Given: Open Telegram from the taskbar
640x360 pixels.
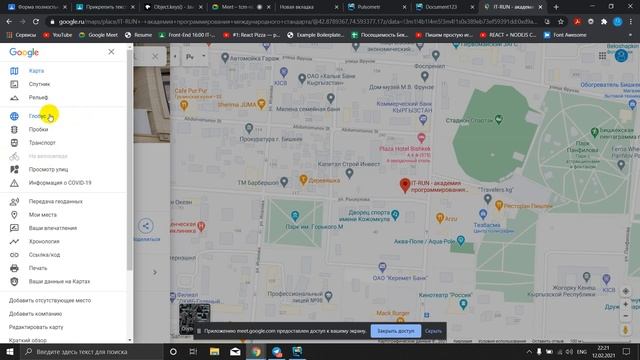Looking at the screenshot, I should coord(277,351).
